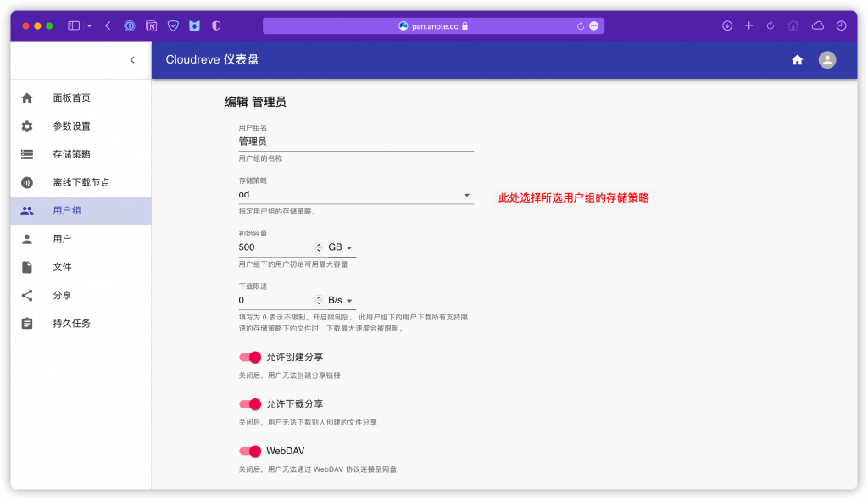Disable the 允许创建分享 switch
This screenshot has width=868, height=500.
pos(250,357)
